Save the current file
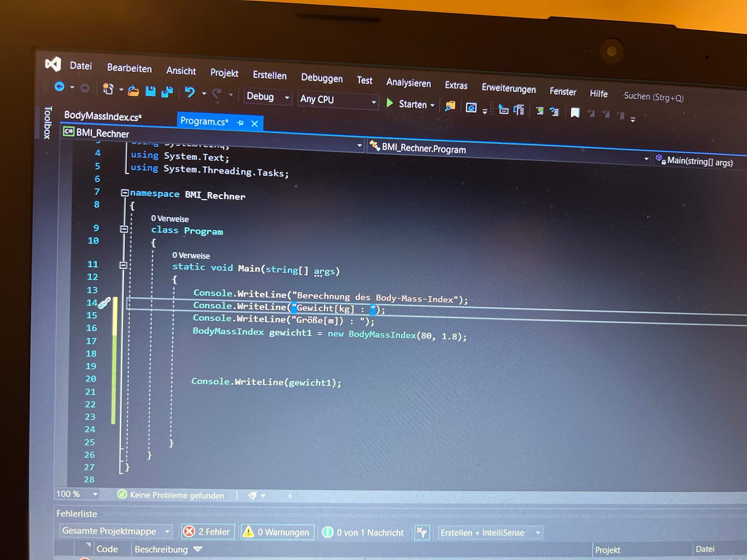Screen dimensions: 747x560 [151, 92]
